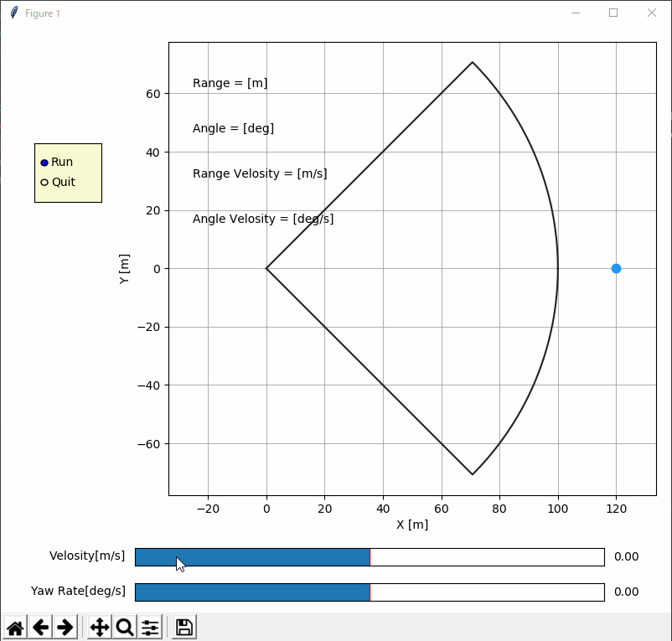
Task: Minimize the Figure 1 window
Action: 576,13
